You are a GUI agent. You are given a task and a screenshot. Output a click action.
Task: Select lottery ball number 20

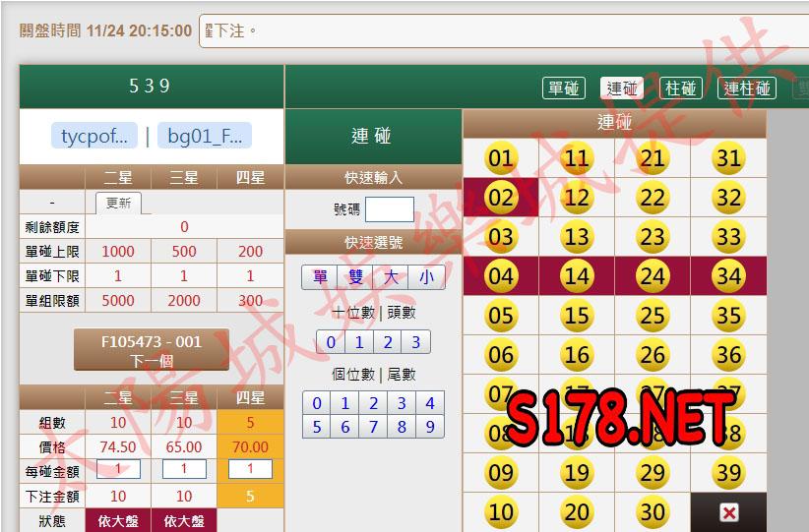coord(577,512)
